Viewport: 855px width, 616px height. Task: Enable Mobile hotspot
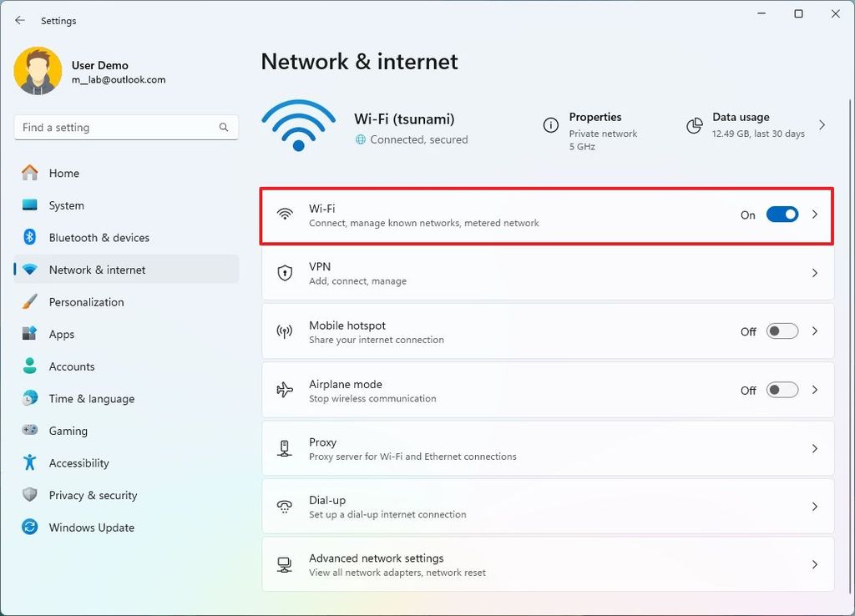click(x=782, y=331)
